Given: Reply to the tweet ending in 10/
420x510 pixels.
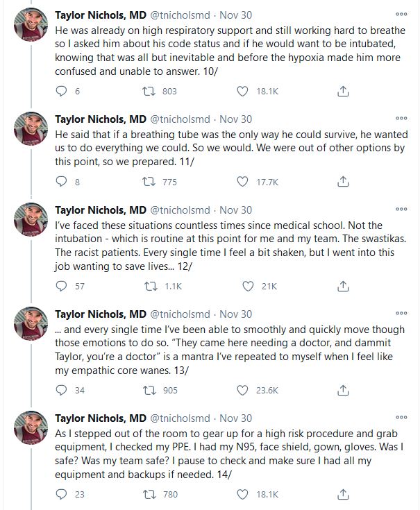Looking at the screenshot, I should point(62,91).
